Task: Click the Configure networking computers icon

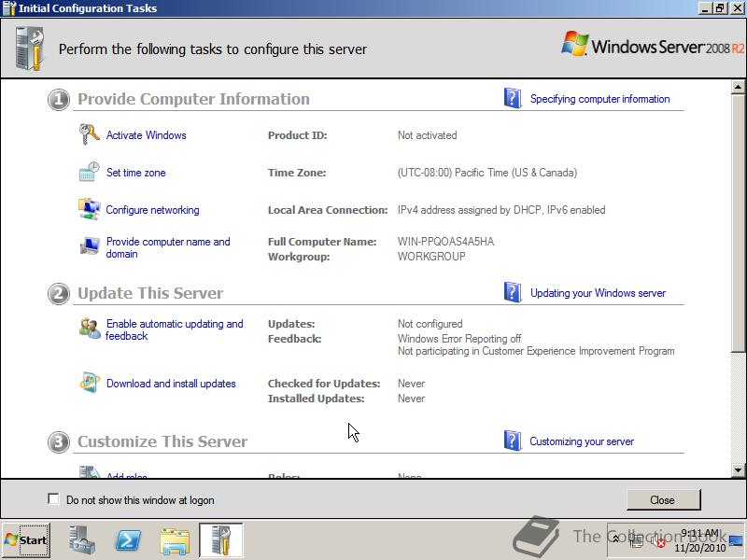Action: coord(89,209)
